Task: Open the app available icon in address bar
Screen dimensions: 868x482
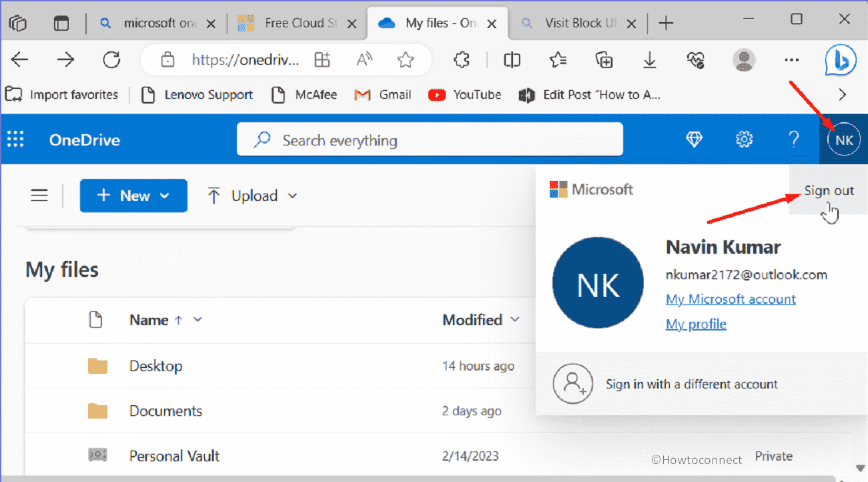Action: pos(323,60)
